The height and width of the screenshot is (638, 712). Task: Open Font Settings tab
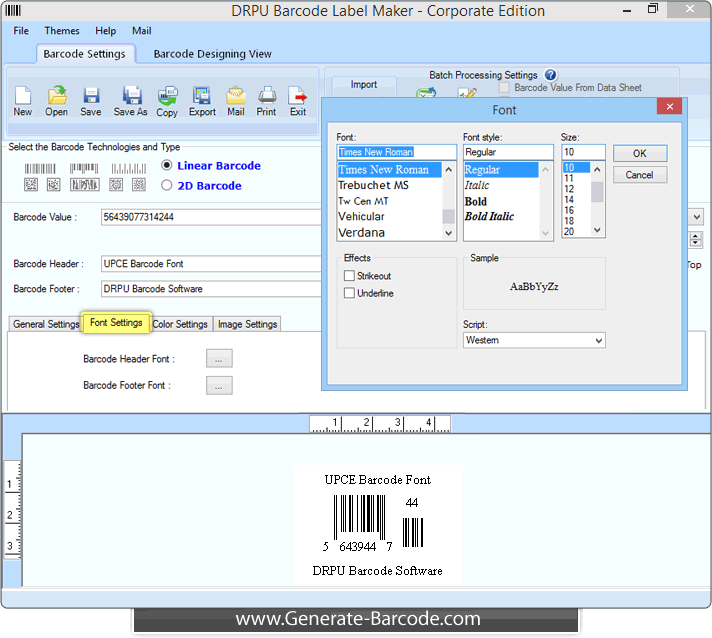[116, 322]
